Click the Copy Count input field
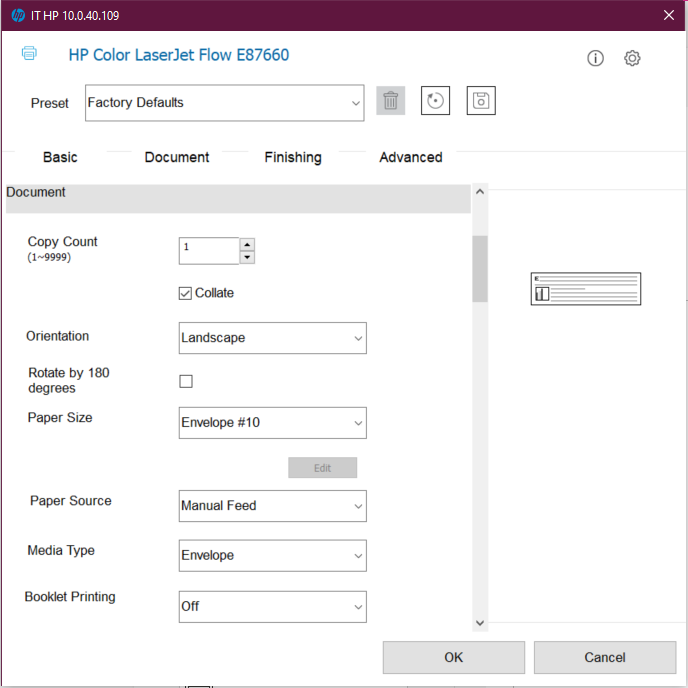This screenshot has height=688, width=688. tap(209, 251)
